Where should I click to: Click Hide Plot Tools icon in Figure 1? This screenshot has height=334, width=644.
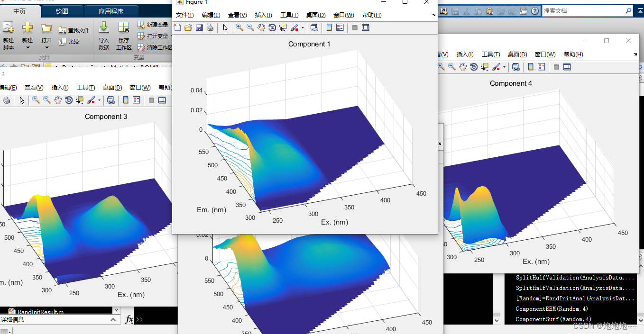pos(355,28)
